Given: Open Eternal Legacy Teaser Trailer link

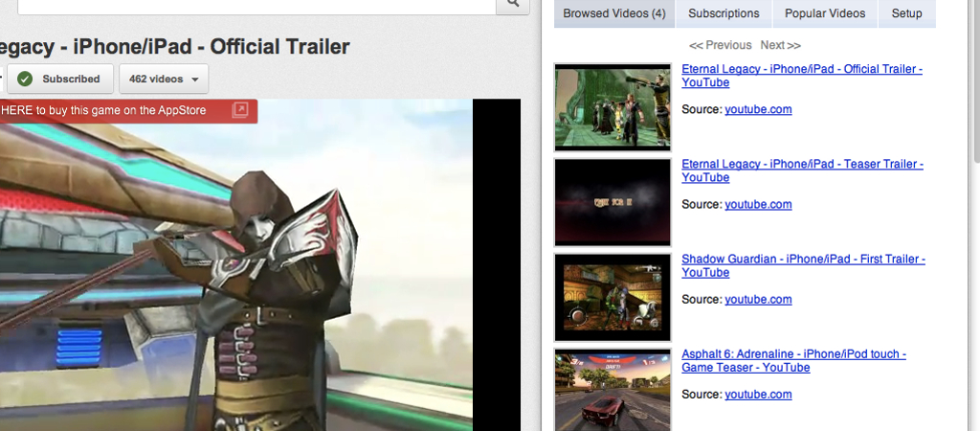Looking at the screenshot, I should tap(803, 170).
